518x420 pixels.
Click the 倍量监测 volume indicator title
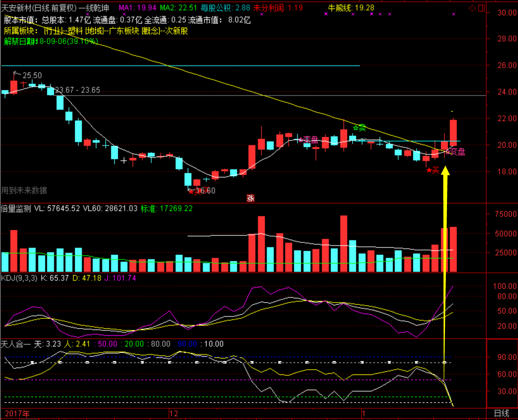(16, 208)
